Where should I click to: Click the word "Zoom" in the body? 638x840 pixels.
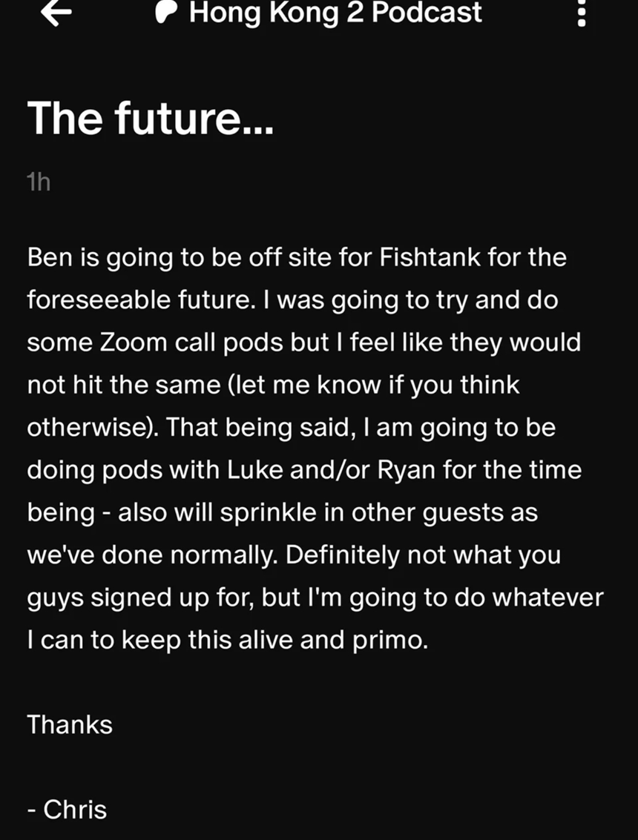[x=134, y=343]
